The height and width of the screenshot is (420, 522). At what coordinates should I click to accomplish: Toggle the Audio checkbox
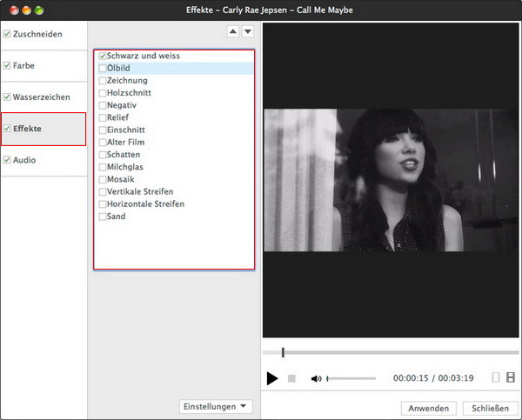(7, 160)
